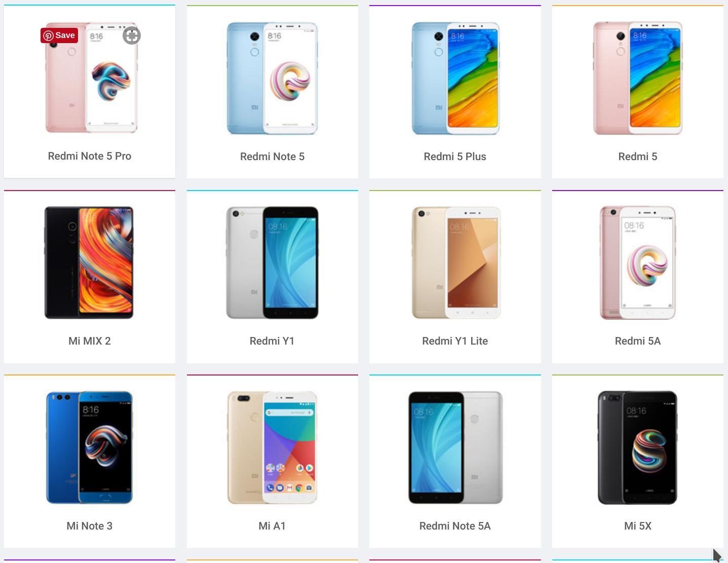Open the Redmi Note 5 Pro link

click(90, 156)
